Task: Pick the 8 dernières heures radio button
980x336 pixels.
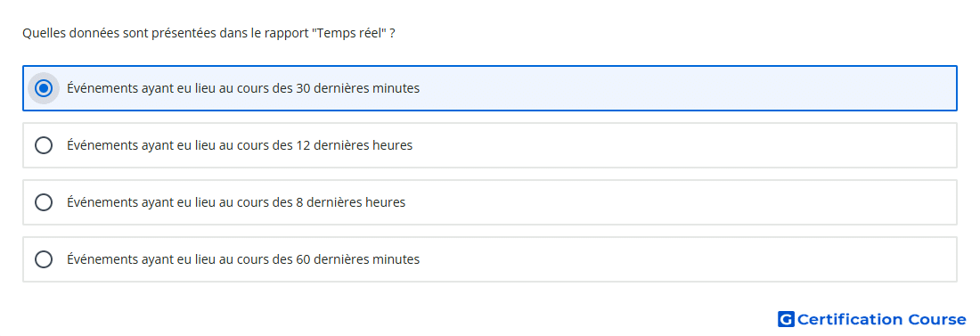Action: (x=44, y=202)
